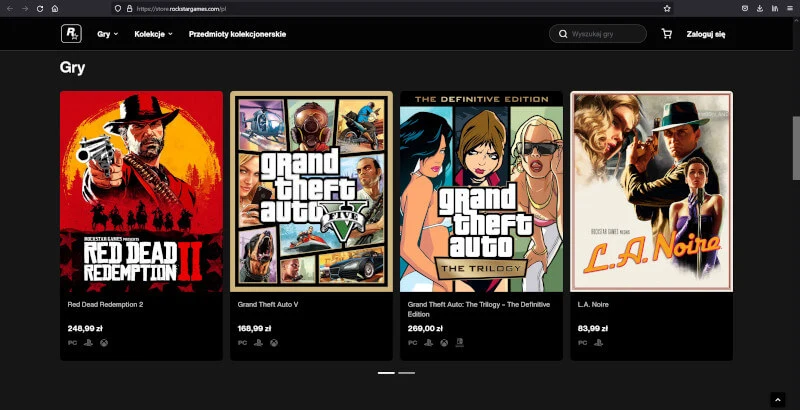Expand the Kolekcje dropdown menu
The image size is (800, 410).
click(x=154, y=34)
